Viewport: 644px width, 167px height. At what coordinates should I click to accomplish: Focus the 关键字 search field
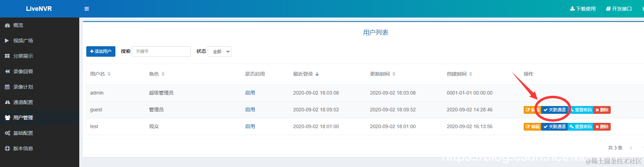(x=161, y=51)
